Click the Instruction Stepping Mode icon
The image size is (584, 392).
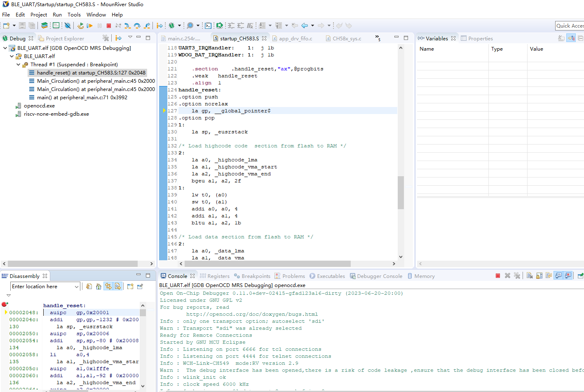click(x=160, y=26)
